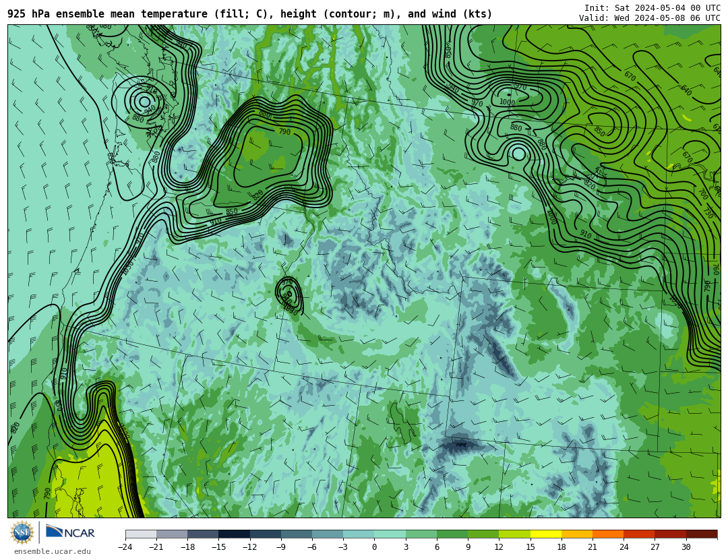Select the Init: Sat 2024-05-04 00 UTC text
This screenshot has width=728, height=560.
click(x=653, y=8)
